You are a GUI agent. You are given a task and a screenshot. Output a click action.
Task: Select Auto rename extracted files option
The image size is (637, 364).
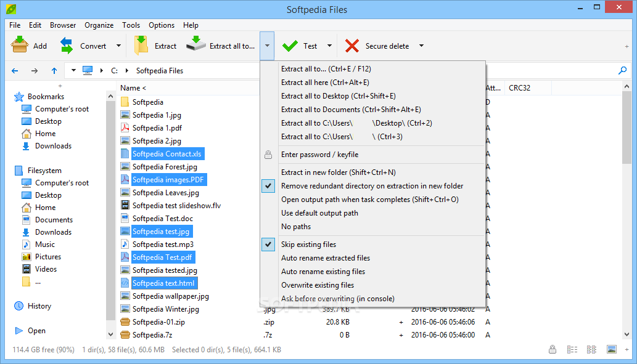click(326, 258)
